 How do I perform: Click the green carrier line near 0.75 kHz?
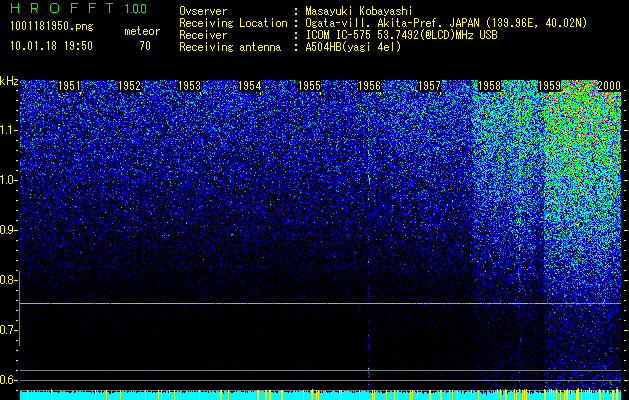pyautogui.click(x=320, y=303)
